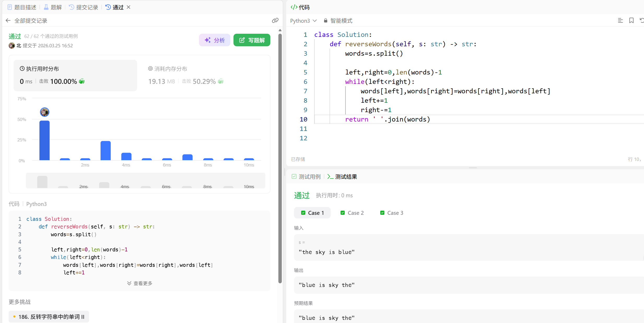The width and height of the screenshot is (644, 323).
Task: Click the user avatar above the runtime bar
Action: [45, 112]
